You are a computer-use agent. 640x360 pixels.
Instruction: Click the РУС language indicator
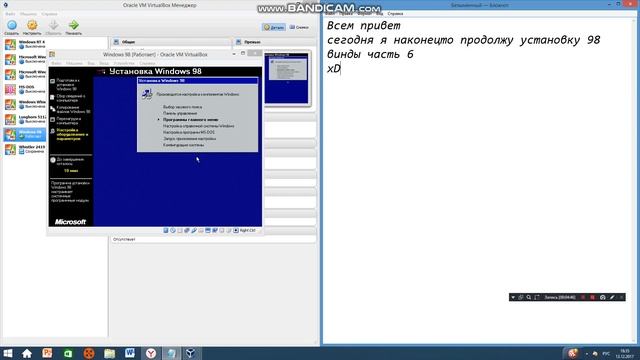coord(606,353)
